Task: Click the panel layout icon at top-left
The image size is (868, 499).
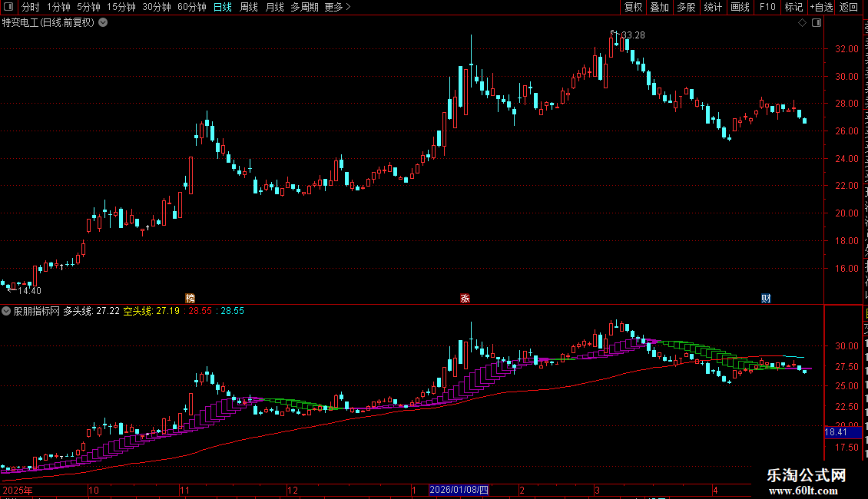Action: click(x=8, y=7)
